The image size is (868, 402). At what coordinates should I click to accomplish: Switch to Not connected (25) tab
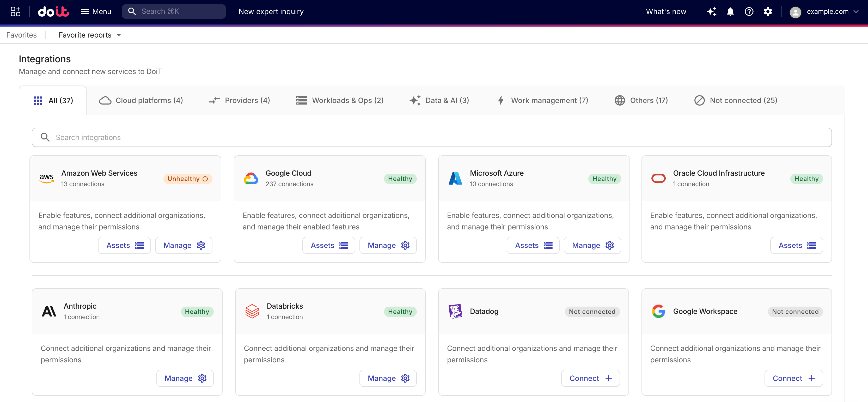click(x=736, y=100)
